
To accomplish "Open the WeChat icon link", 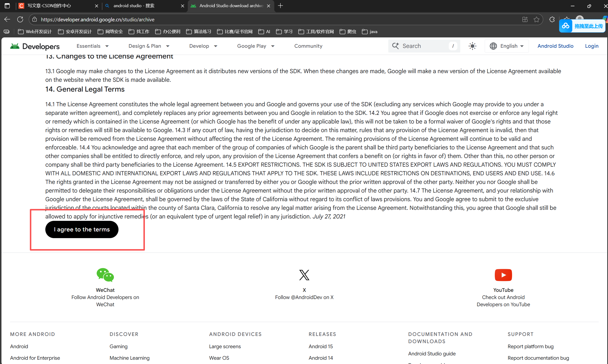I will click(x=105, y=275).
